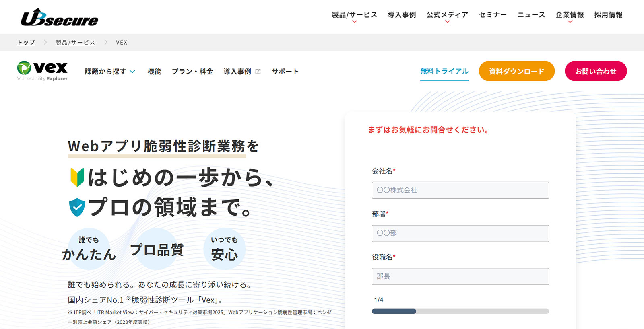
Task: Click the orange 資料ダウンロード button
Action: (517, 71)
